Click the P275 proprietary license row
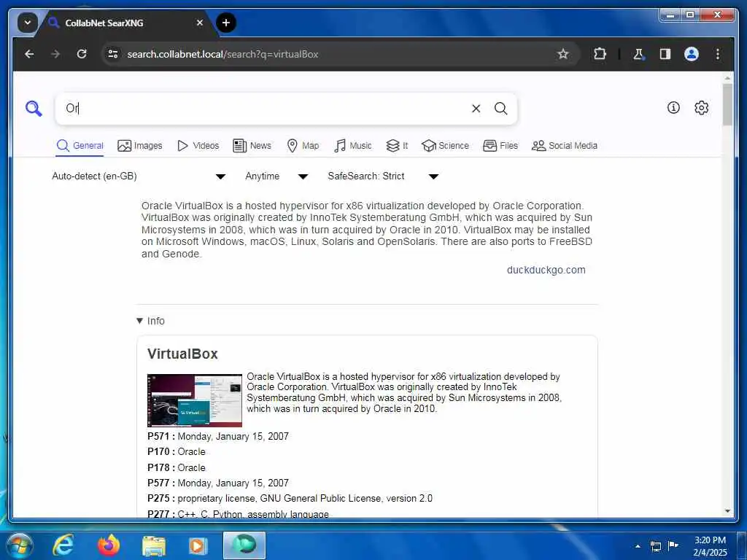747x560 pixels. click(290, 499)
